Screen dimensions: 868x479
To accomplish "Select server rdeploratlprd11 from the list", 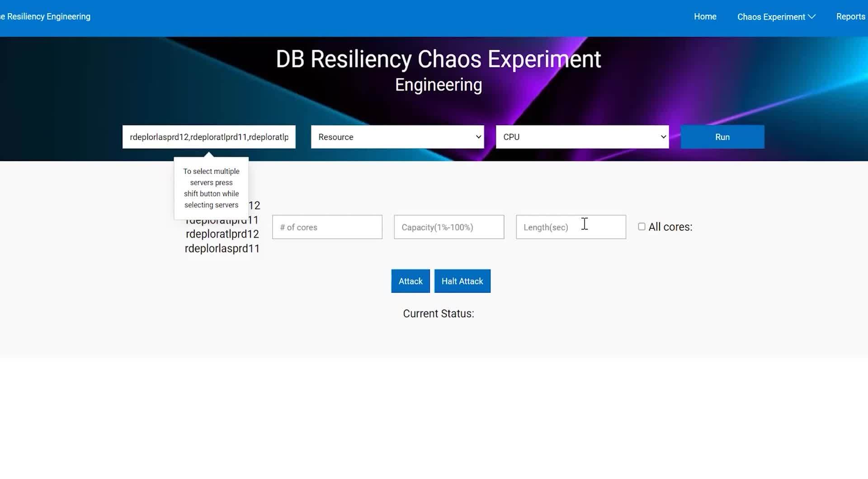I will (x=222, y=220).
